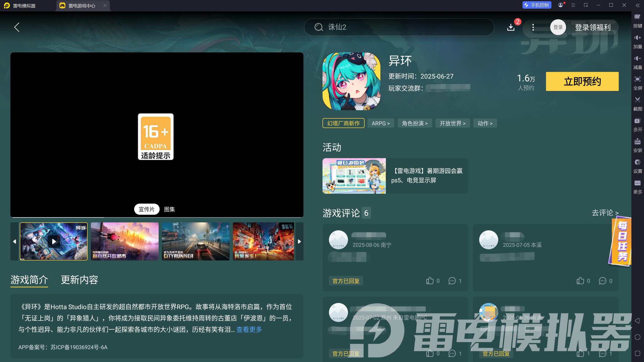Like the 2025-08-06 南宁 comment
This screenshot has width=644, height=362.
(x=430, y=281)
